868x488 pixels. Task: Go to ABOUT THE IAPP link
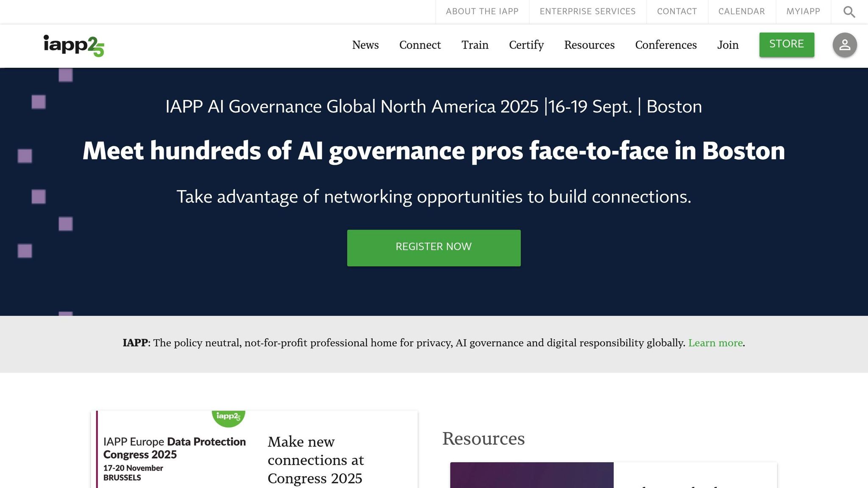pyautogui.click(x=482, y=11)
